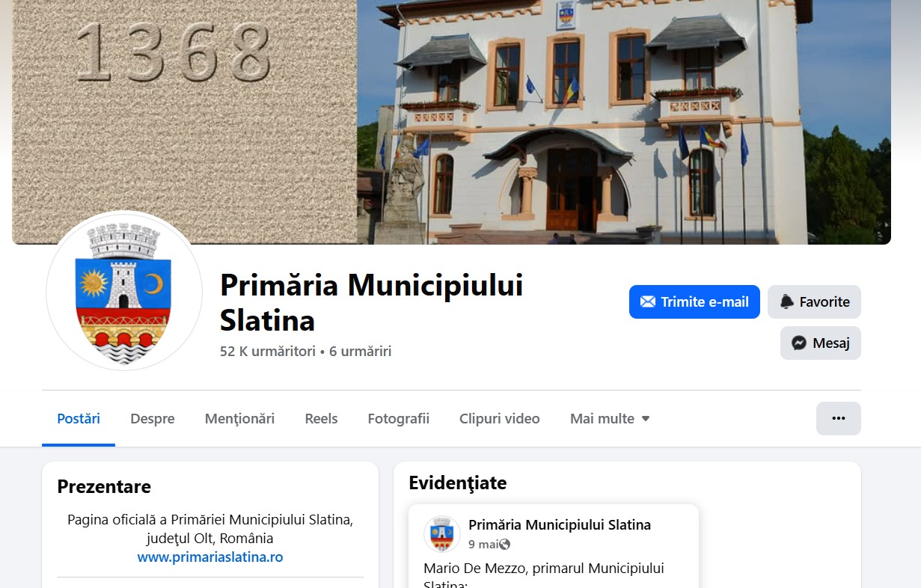
Task: Click the 6 urmăriri link
Action: [361, 351]
